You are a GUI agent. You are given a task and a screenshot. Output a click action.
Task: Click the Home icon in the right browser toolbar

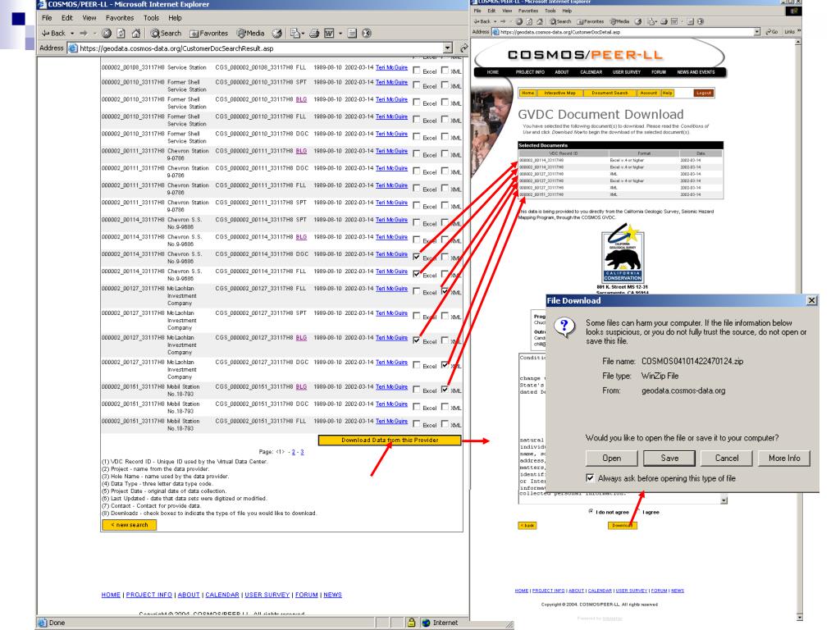click(x=540, y=21)
